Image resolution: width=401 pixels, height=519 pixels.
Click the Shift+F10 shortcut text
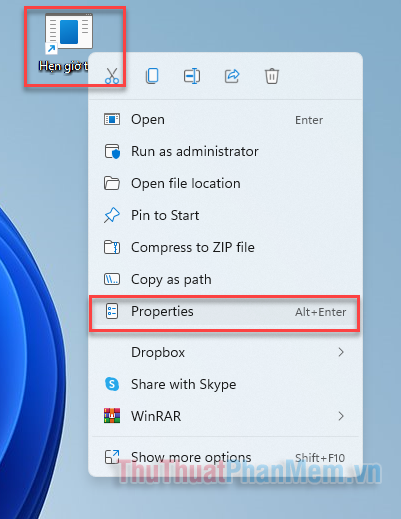pyautogui.click(x=320, y=458)
